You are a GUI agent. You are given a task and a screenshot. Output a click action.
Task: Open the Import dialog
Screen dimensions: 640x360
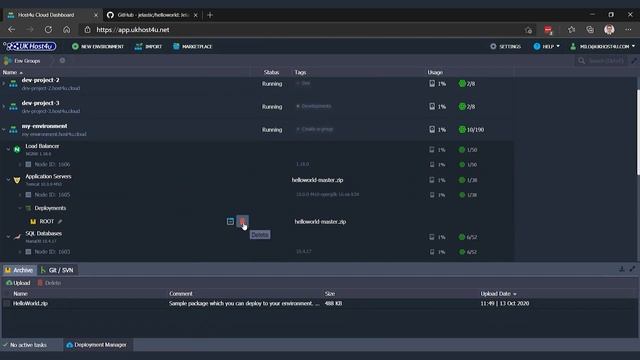coord(149,47)
